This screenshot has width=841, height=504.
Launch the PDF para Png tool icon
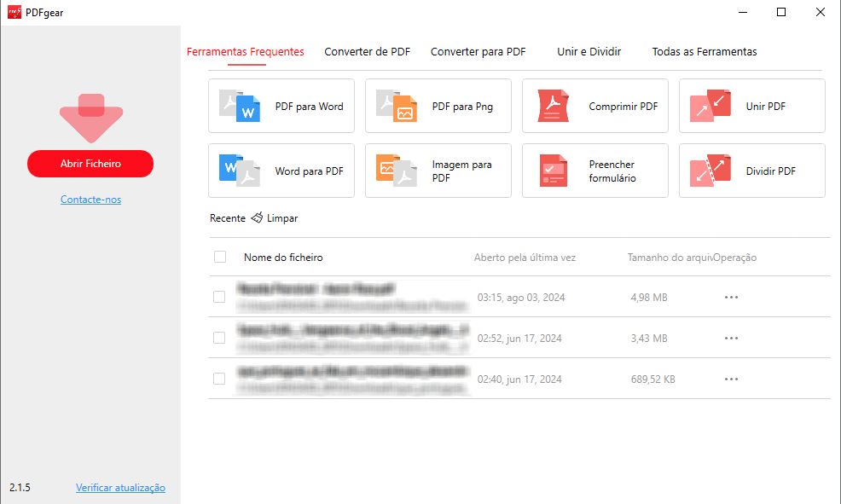pos(397,106)
